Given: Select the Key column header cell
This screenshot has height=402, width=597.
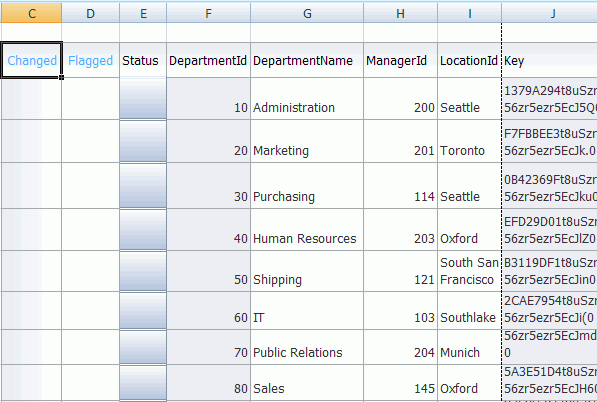Looking at the screenshot, I should pos(549,60).
